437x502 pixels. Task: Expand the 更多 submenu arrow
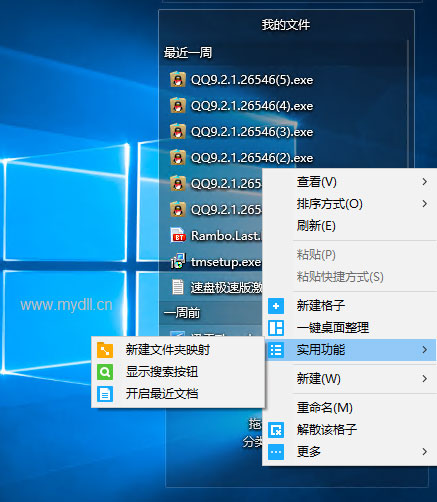point(424,452)
